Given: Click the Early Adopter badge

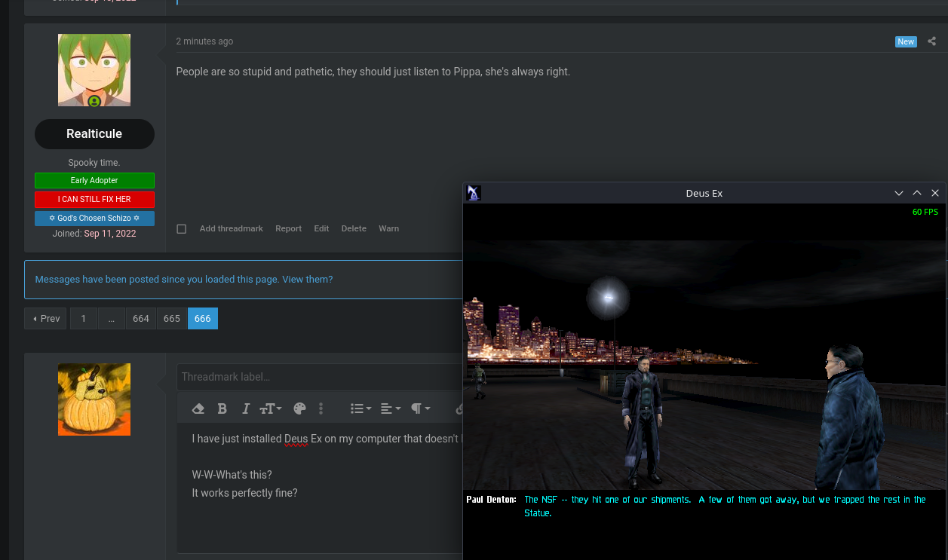Looking at the screenshot, I should click(94, 181).
